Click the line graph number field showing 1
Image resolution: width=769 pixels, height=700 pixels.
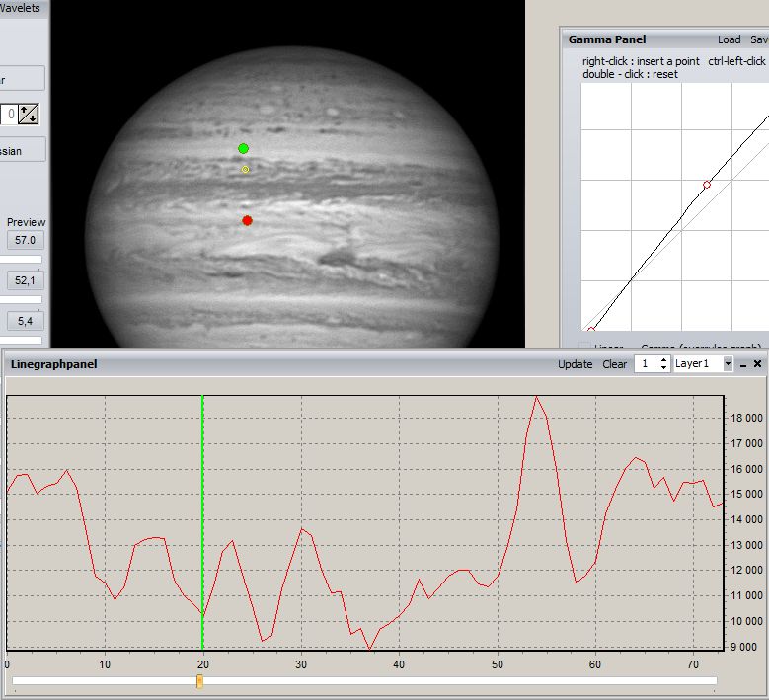647,364
